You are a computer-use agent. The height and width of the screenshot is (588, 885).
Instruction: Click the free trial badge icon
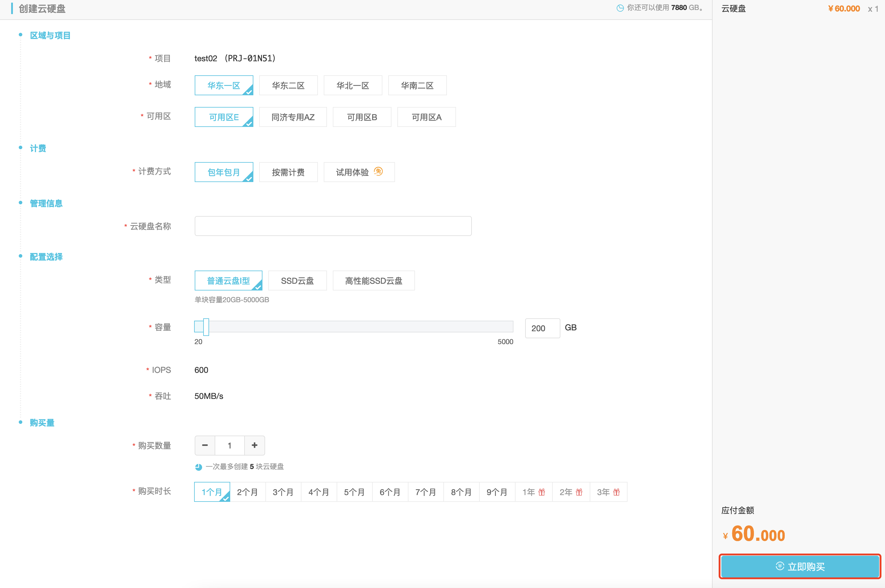tap(379, 171)
